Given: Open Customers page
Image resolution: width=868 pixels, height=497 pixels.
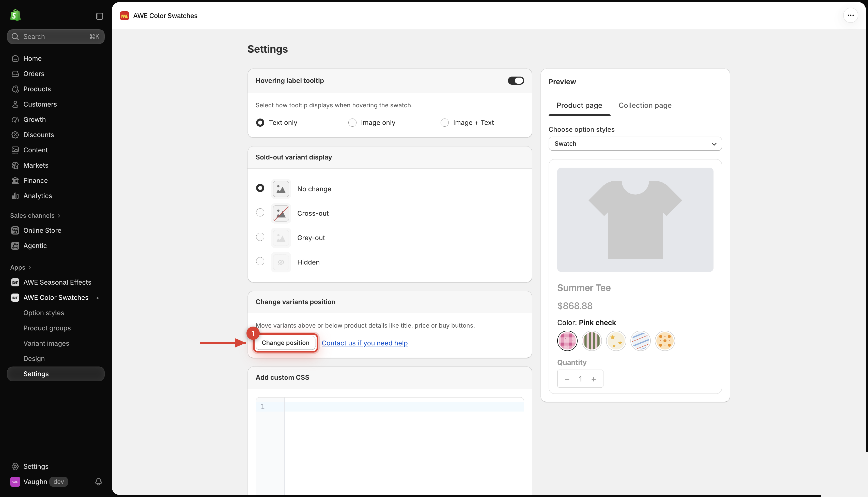Looking at the screenshot, I should [56, 104].
